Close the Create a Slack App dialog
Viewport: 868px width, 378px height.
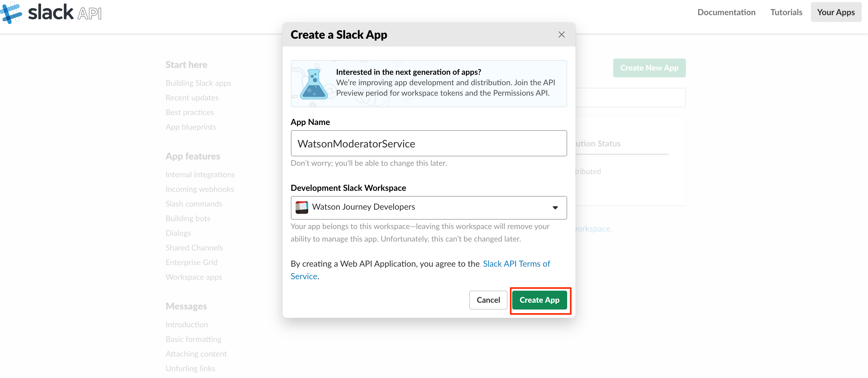tap(561, 35)
